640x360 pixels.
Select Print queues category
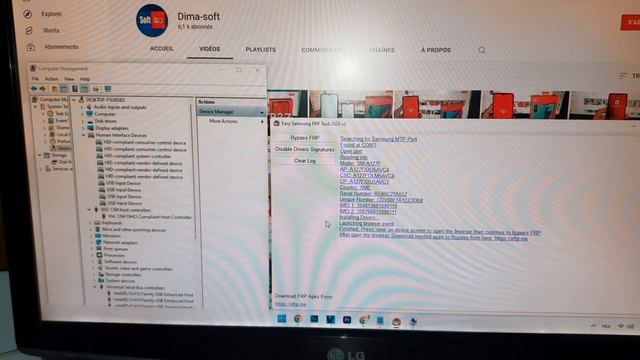click(x=116, y=249)
